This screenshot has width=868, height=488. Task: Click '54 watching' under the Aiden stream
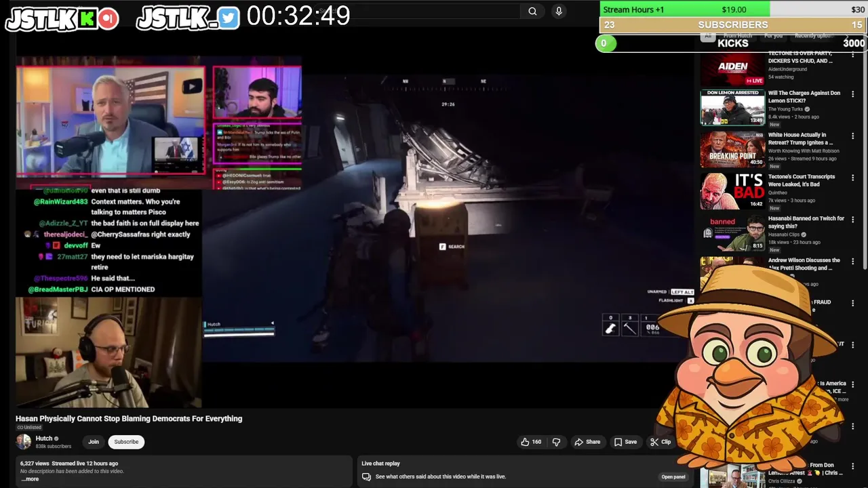coord(781,77)
